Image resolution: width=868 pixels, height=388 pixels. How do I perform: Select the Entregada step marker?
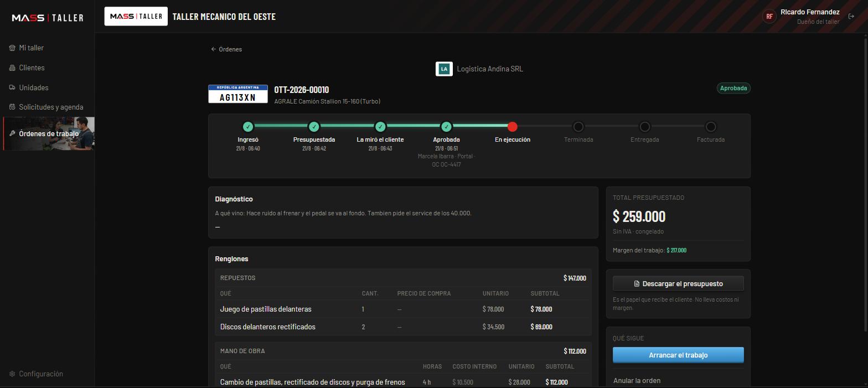645,127
